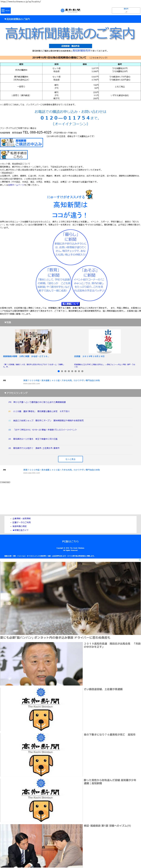This screenshot has height=868, width=141.
Task: Click the 転居手続はこちら banner
Action: [x=14, y=155]
